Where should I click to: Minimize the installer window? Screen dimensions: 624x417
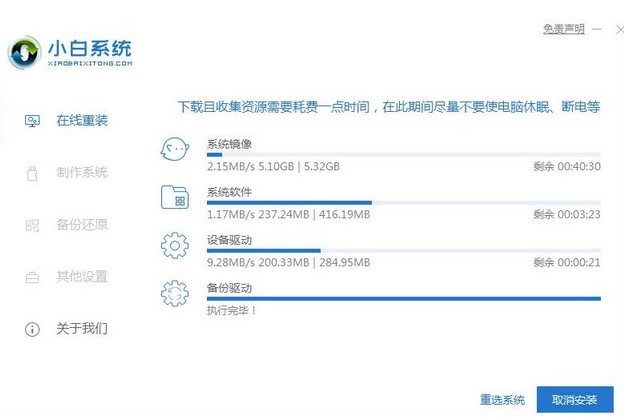(598, 29)
